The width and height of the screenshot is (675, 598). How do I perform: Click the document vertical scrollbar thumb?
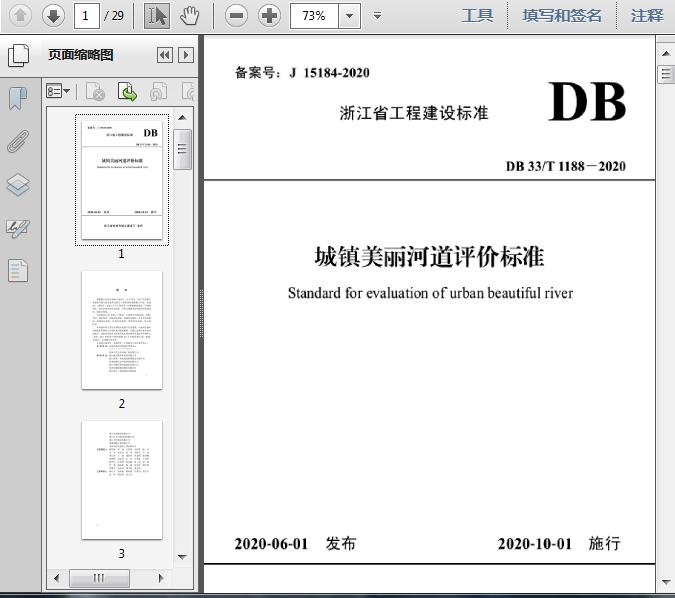[x=666, y=74]
